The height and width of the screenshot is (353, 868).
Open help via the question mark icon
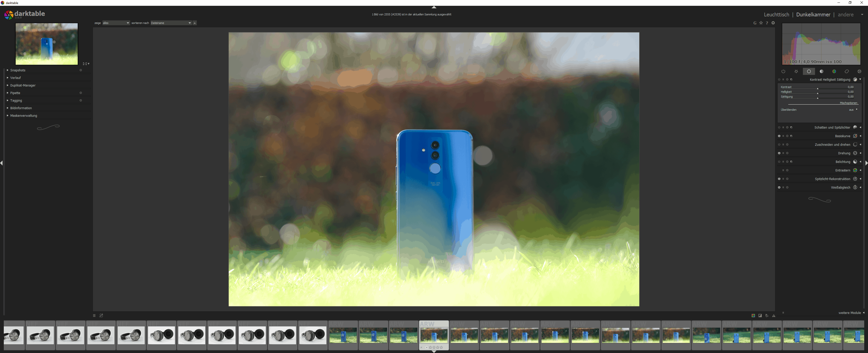click(767, 23)
